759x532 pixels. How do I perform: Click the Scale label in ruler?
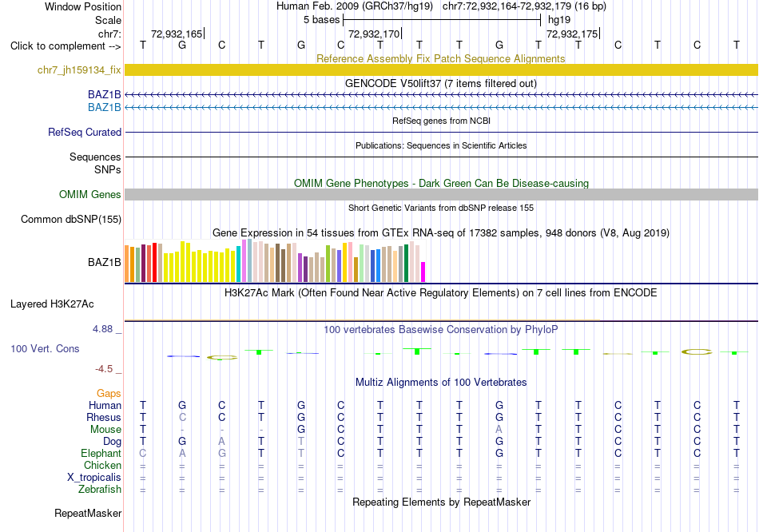coord(108,20)
